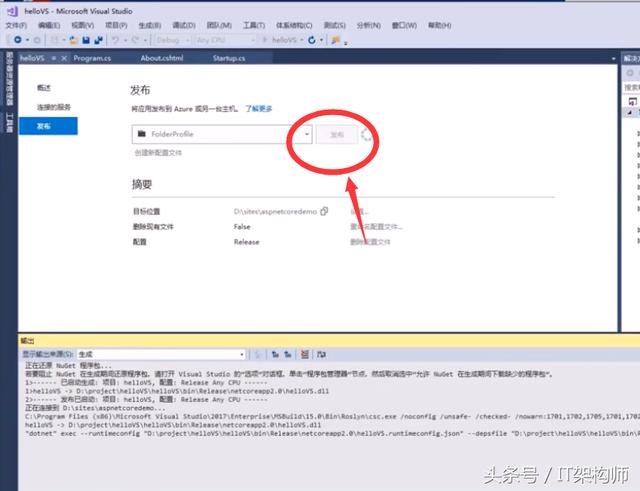Screen dimensions: 640x491
Task: Expand the refresh icon dropdown arrow
Action: (x=322, y=40)
